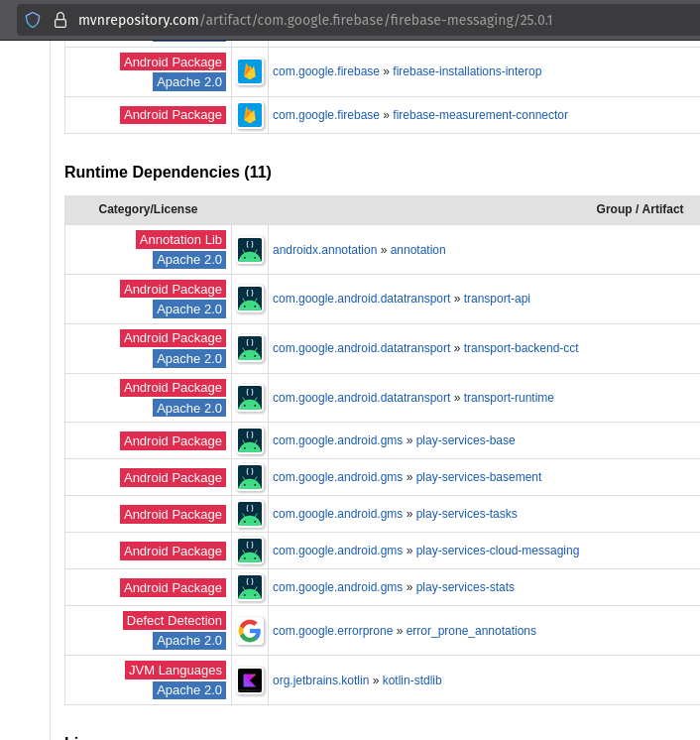Open the transport-runtime artifact link
Screen dimensions: 700x740
(x=509, y=398)
